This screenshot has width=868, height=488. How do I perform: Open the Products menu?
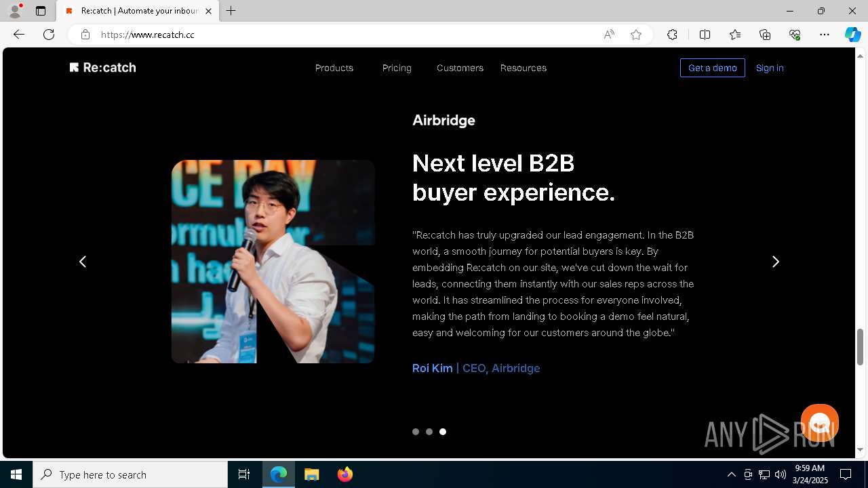coord(334,68)
